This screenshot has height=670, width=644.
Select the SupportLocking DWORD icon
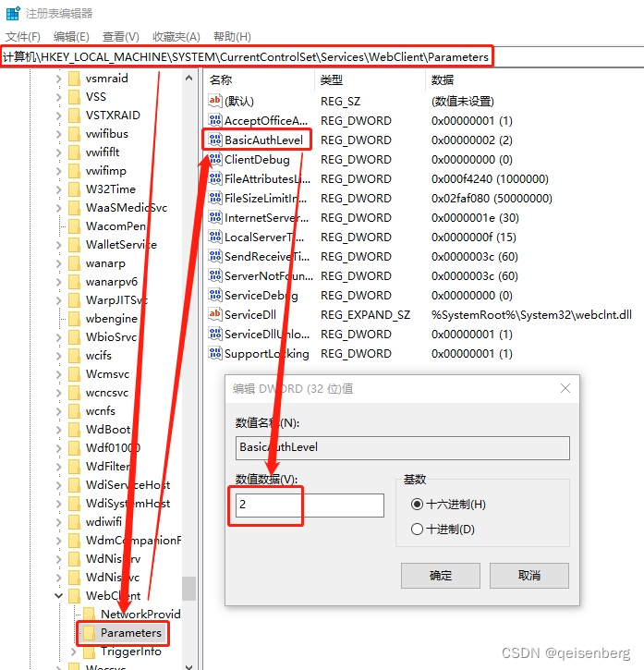(215, 353)
